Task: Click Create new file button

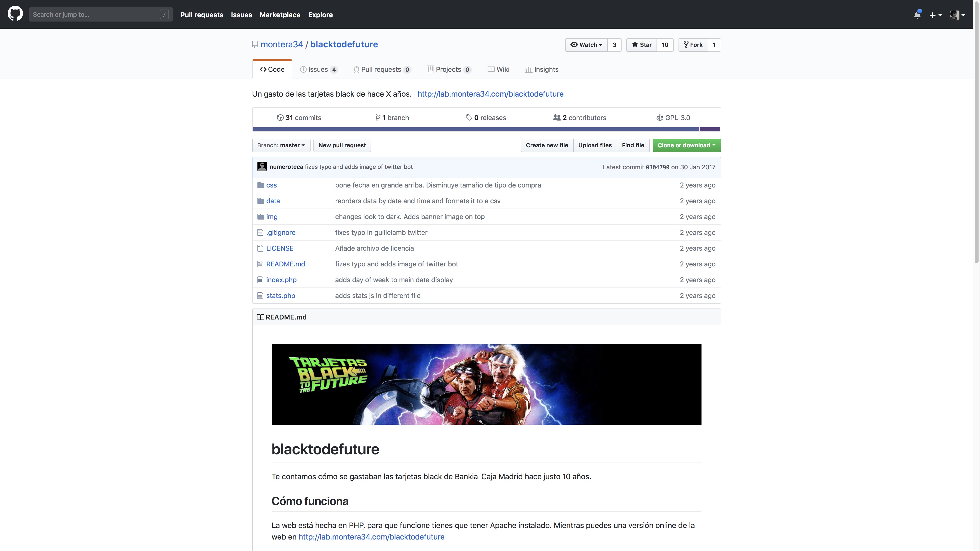Action: pyautogui.click(x=547, y=145)
